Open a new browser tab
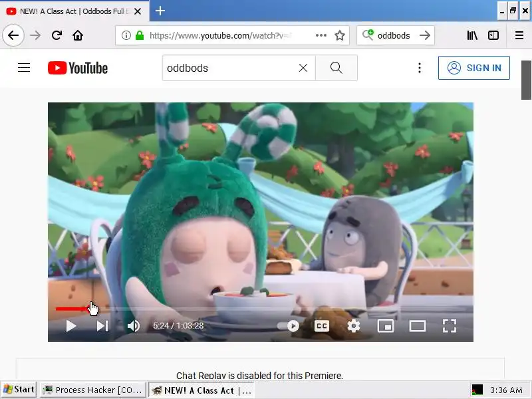The image size is (532, 399). 160,11
